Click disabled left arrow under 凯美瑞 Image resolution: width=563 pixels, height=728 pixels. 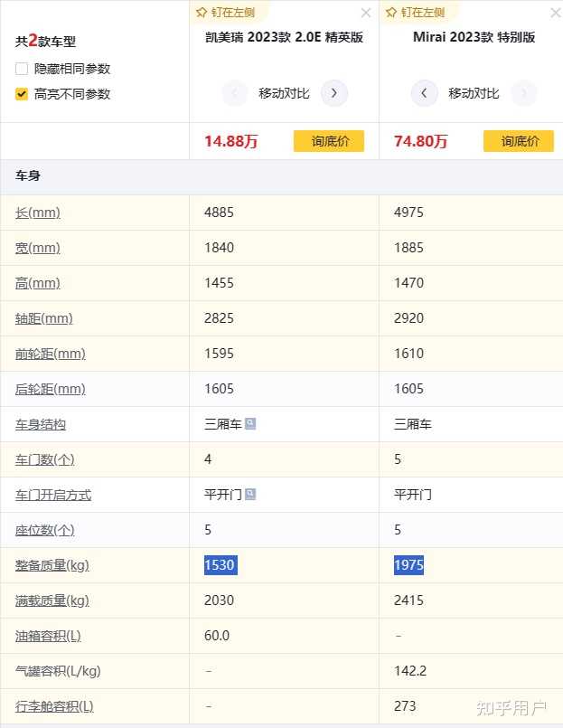pos(234,93)
